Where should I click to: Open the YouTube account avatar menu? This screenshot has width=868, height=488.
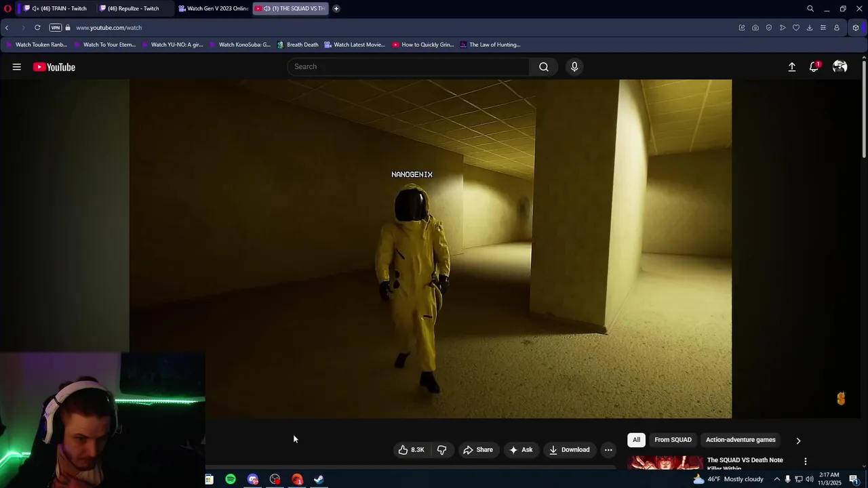[840, 66]
